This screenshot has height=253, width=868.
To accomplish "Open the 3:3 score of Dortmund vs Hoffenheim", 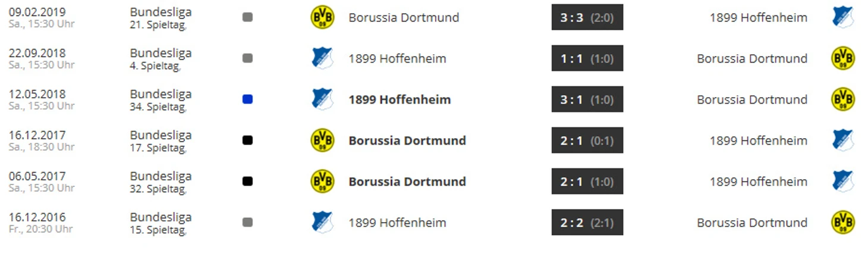I will (x=587, y=17).
